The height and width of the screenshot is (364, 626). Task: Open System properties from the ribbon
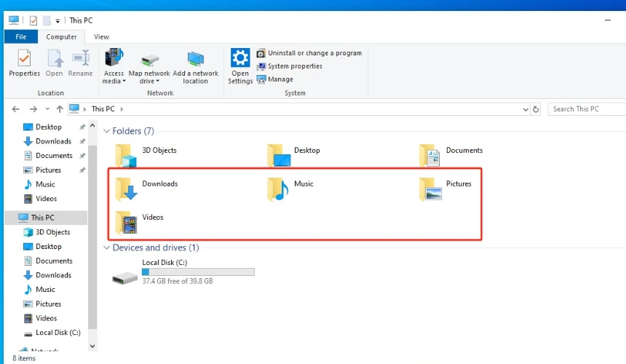(x=294, y=66)
